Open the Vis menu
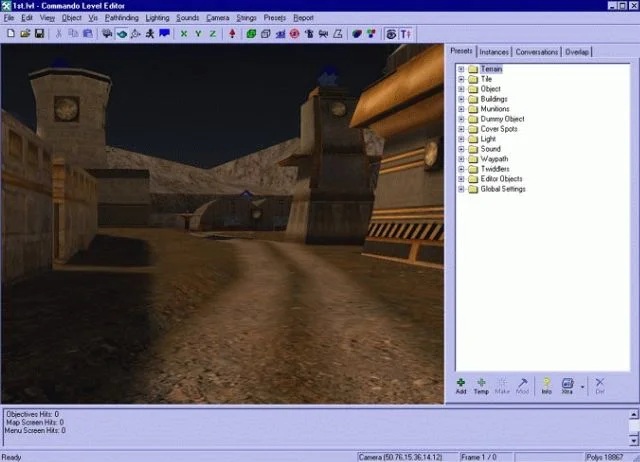Viewport: 640px width, 462px height. pos(93,18)
